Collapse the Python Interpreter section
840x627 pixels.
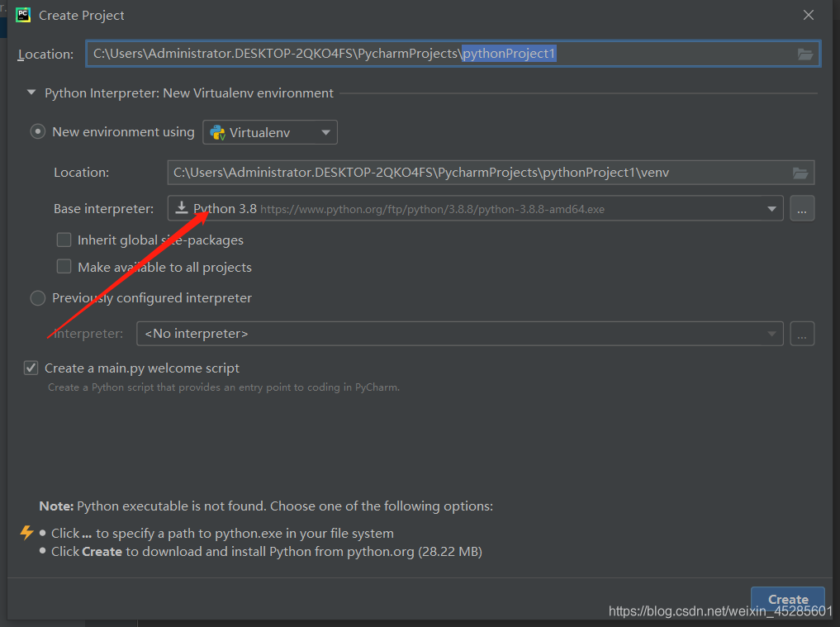31,93
